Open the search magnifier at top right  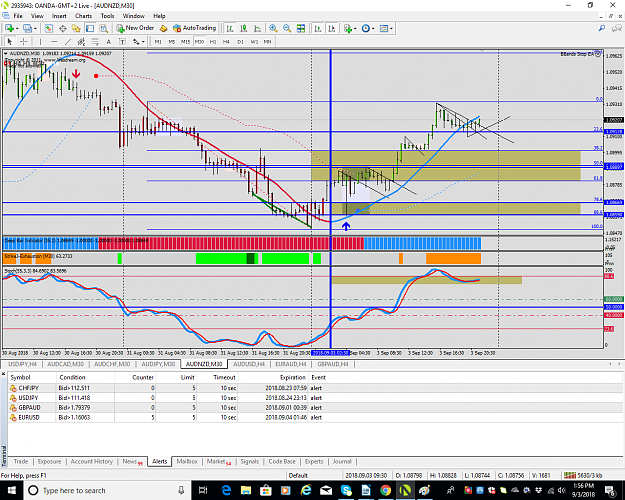click(601, 28)
